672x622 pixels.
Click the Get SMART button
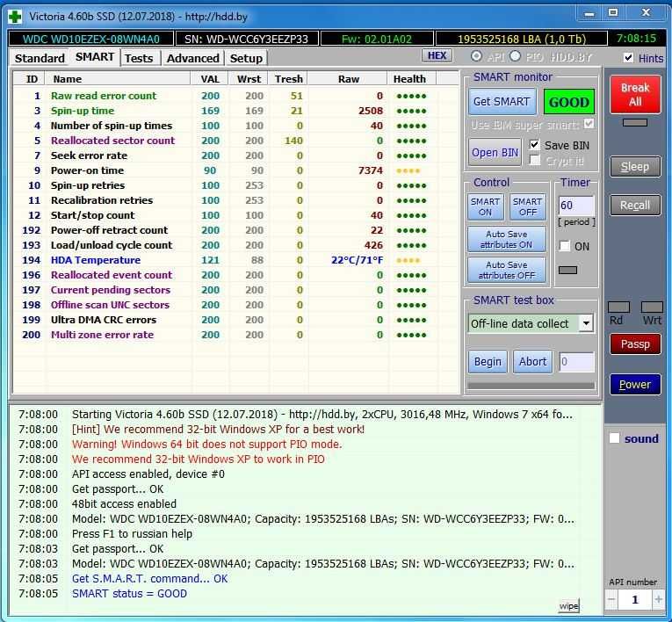502,102
